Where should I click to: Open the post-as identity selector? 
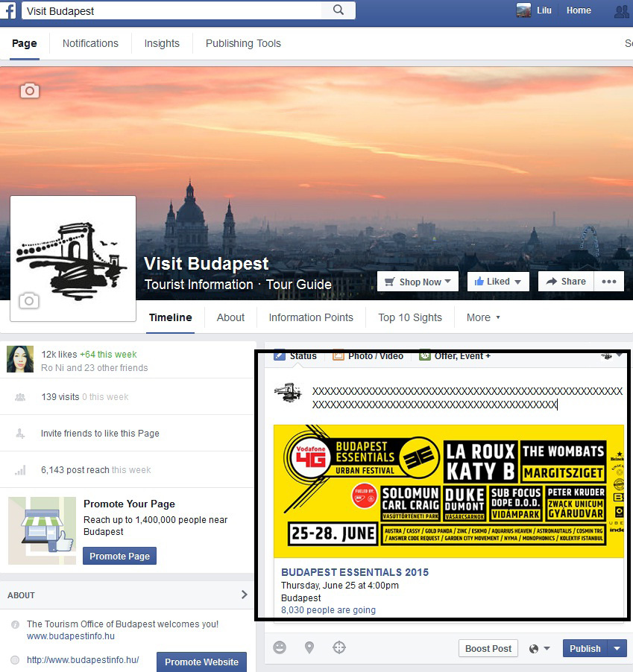point(611,355)
